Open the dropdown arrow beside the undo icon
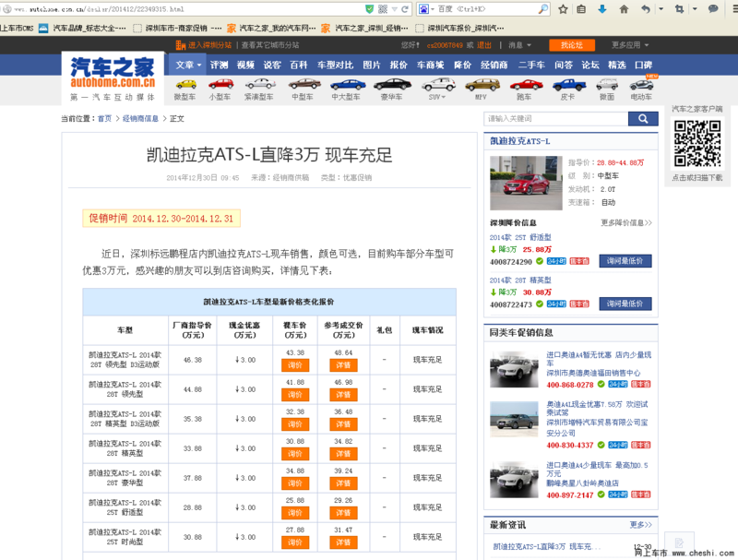738x560 pixels. point(661,9)
